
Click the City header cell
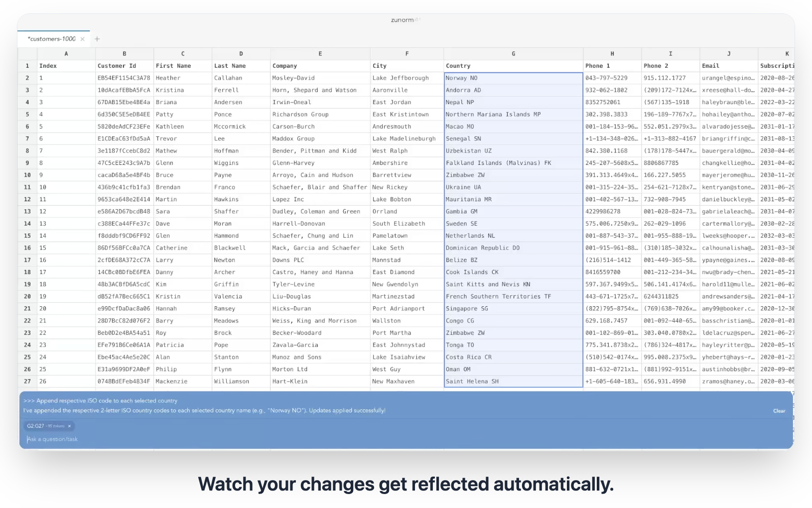pyautogui.click(x=407, y=66)
